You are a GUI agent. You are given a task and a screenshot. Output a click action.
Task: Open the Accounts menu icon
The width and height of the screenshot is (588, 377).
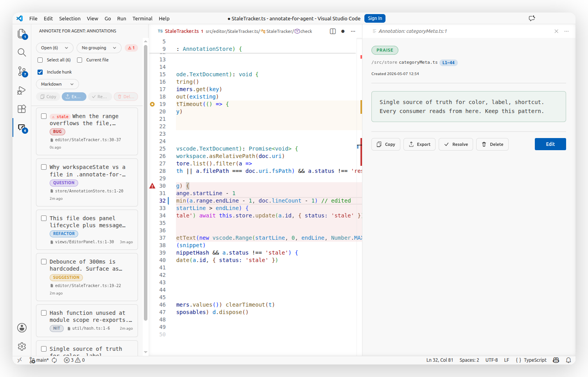(x=22, y=328)
